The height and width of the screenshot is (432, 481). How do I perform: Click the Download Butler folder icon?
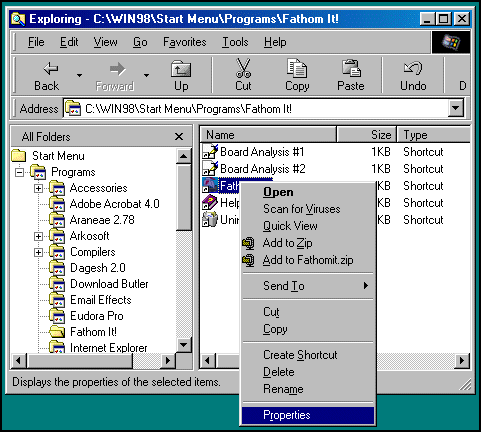(x=57, y=284)
